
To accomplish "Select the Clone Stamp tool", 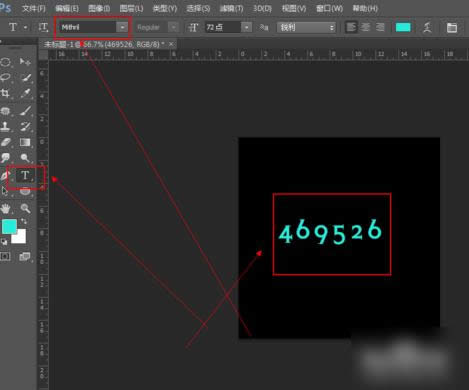I will click(5, 126).
